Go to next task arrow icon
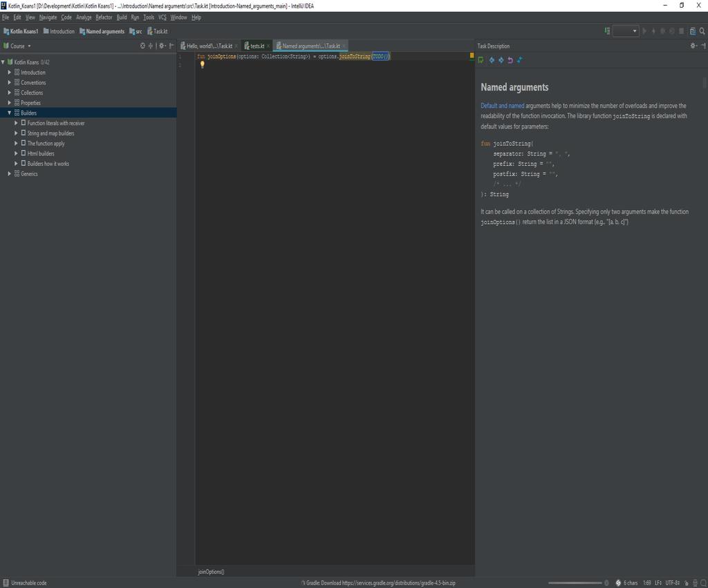Viewport: 708px width, 588px height. point(501,60)
